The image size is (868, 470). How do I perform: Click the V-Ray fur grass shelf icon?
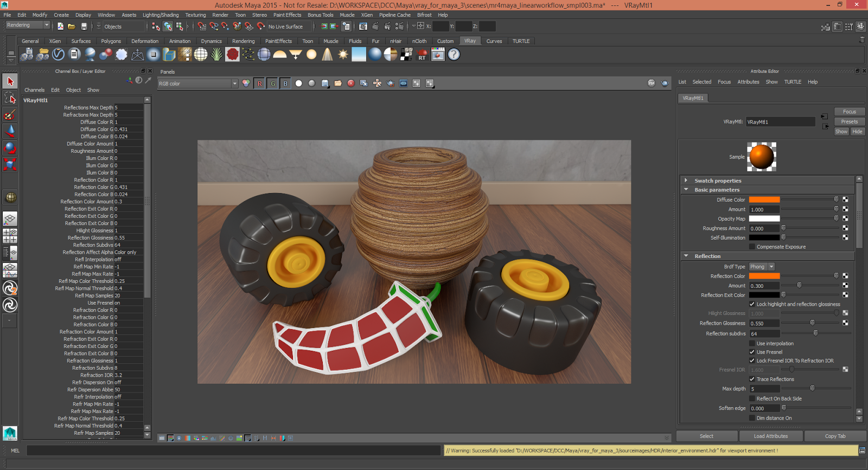[x=216, y=54]
